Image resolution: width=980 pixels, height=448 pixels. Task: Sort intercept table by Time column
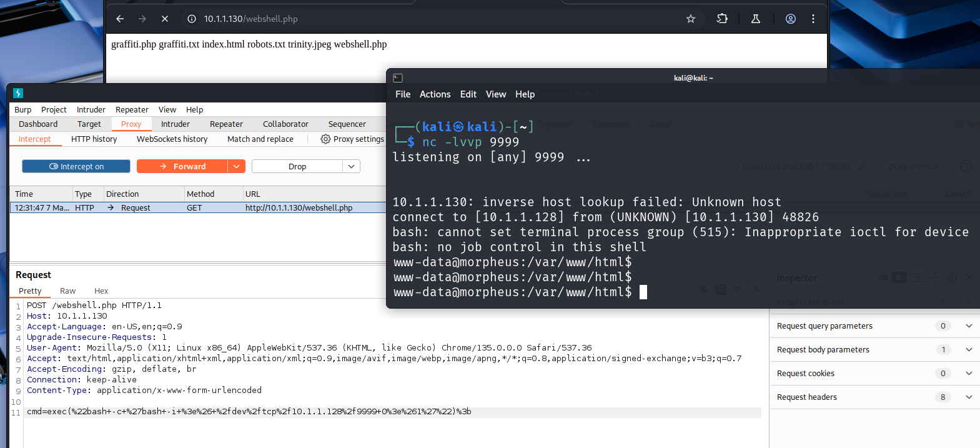click(x=41, y=194)
